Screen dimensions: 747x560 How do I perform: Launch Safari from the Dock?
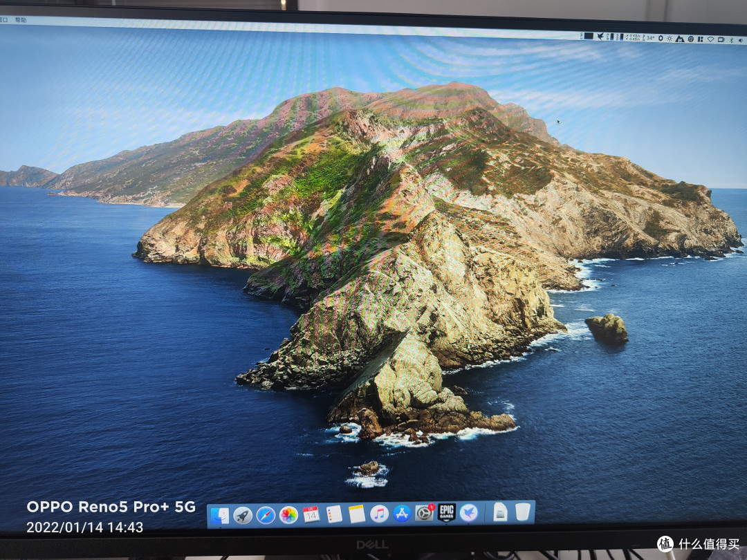pos(266,515)
